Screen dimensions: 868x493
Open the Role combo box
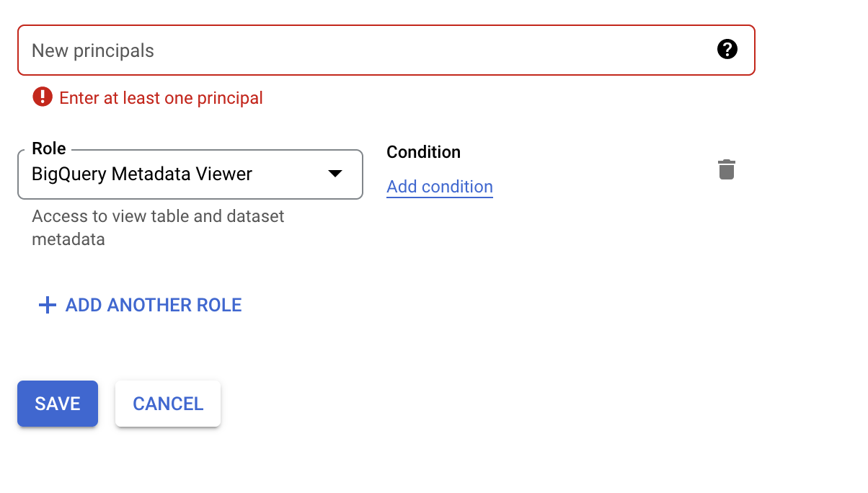pyautogui.click(x=190, y=174)
